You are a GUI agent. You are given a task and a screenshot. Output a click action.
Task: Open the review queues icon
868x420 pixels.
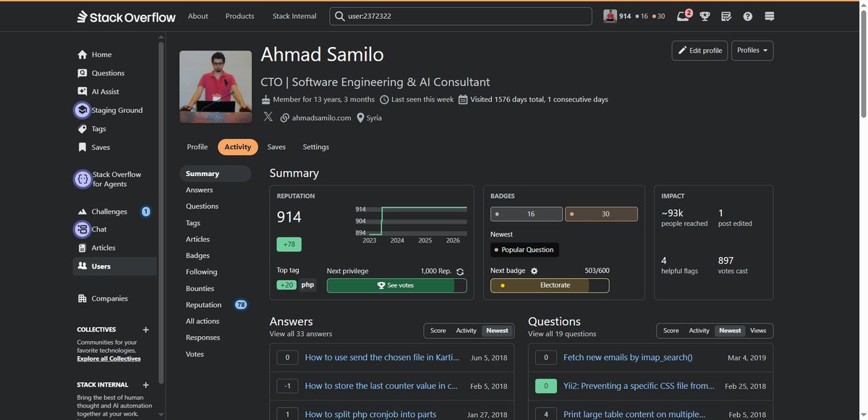coord(726,16)
